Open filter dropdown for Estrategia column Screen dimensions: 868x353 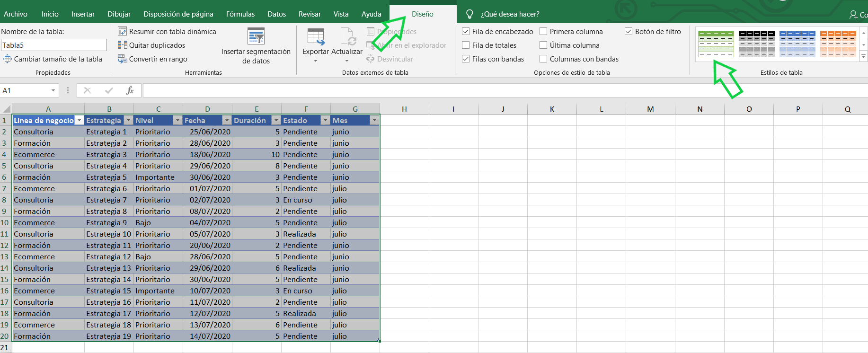128,121
